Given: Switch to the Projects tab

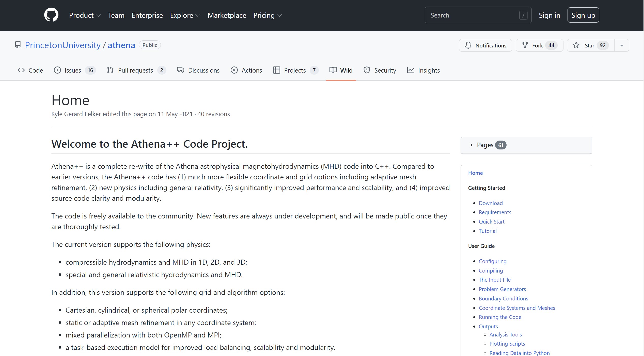Looking at the screenshot, I should click(295, 70).
